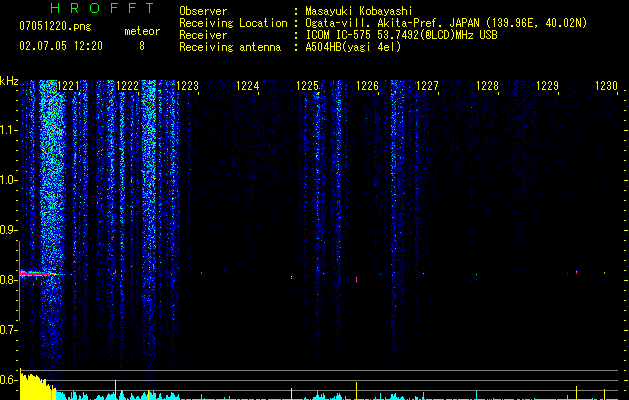Image resolution: width=629 pixels, height=400 pixels.
Task: Click the yellow intensity peak at the graph's left
Action: point(36,385)
